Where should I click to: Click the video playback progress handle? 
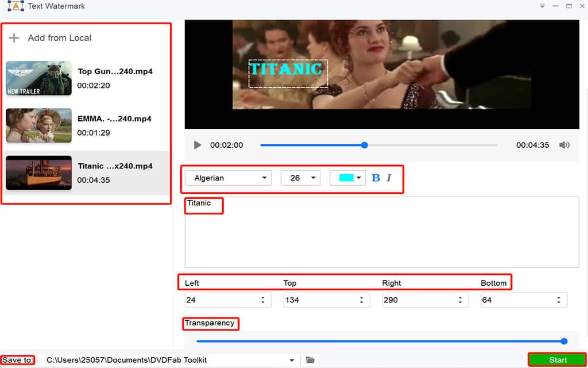point(365,145)
